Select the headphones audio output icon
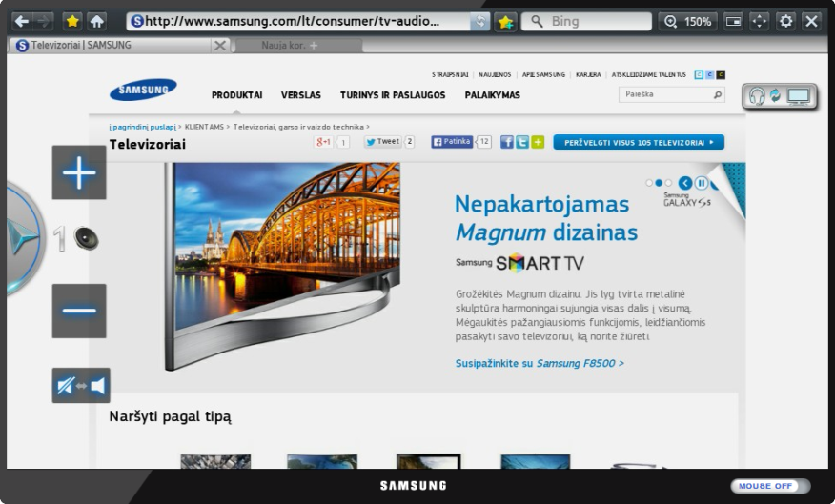This screenshot has height=504, width=835. point(757,96)
